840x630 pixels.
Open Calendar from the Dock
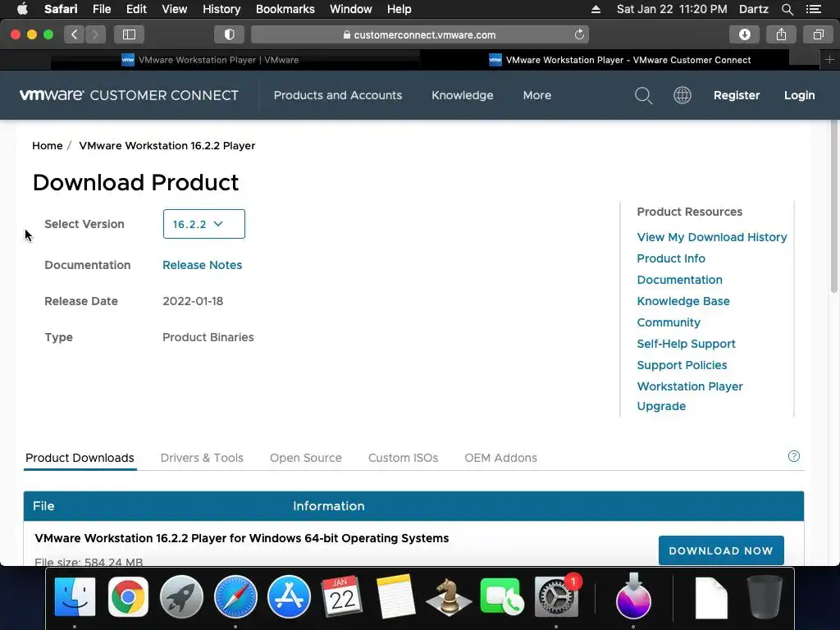342,597
